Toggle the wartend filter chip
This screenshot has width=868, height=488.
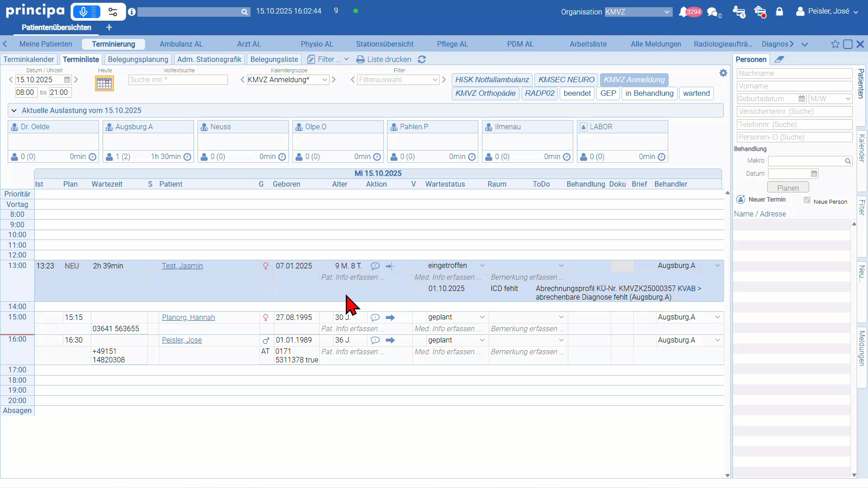[x=696, y=94]
